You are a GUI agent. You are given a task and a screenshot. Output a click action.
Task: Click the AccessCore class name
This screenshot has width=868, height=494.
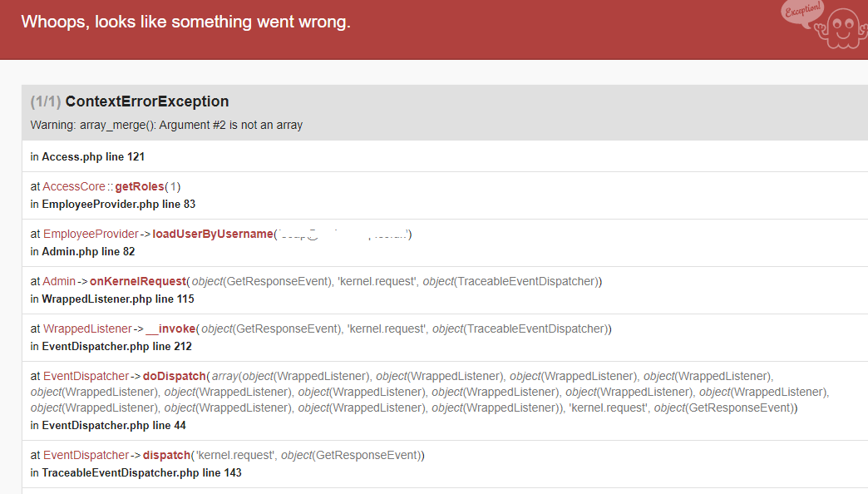[x=74, y=186]
